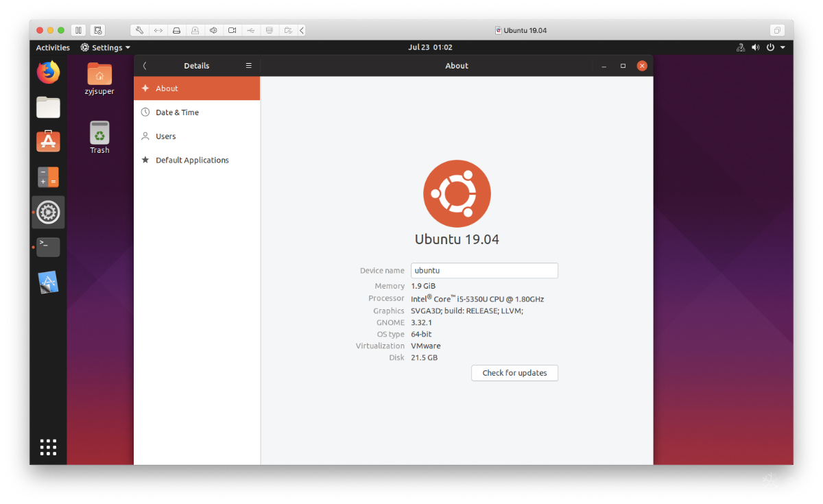The height and width of the screenshot is (504, 823).
Task: Collapse the VMware device toolbar chevron
Action: point(302,30)
